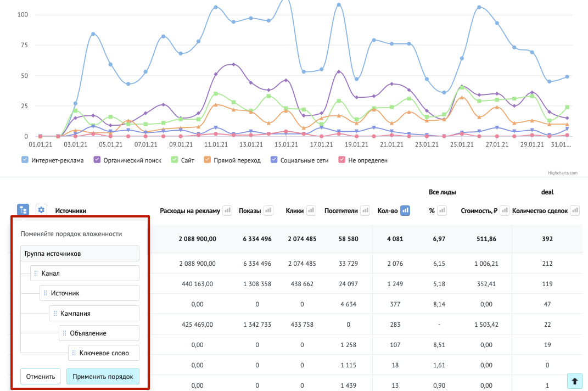Click the Ключевое слово drag handle
This screenshot has width=588, height=391.
(74, 353)
